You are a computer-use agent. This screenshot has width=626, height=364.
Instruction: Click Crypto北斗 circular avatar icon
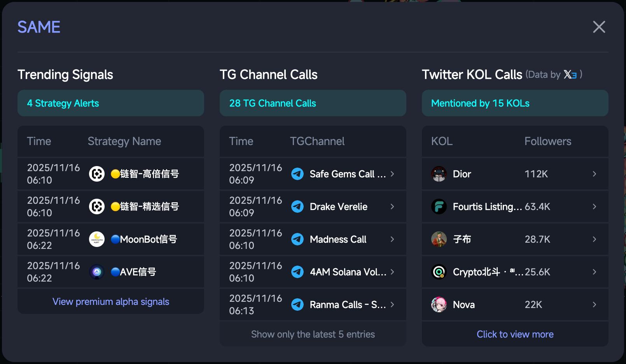click(x=439, y=272)
